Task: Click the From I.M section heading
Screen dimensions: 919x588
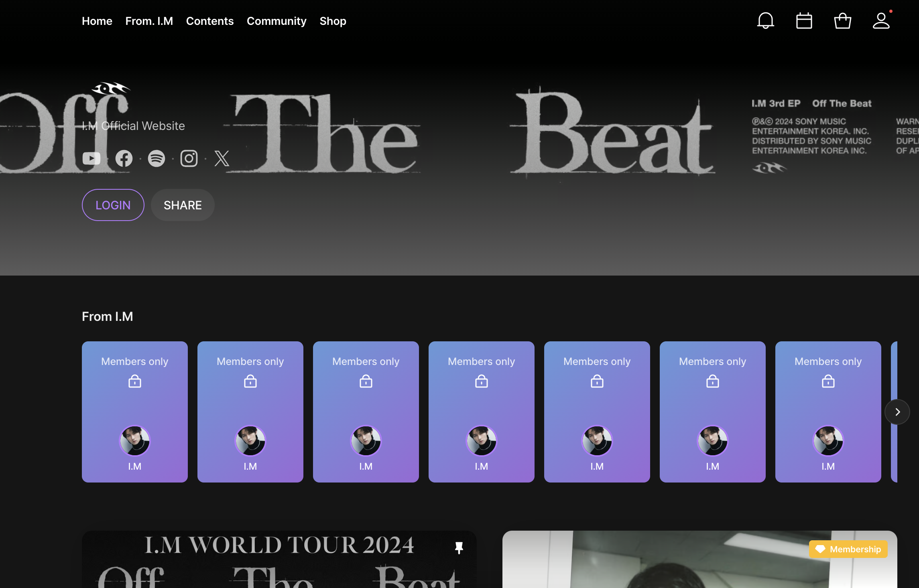Action: click(x=108, y=316)
